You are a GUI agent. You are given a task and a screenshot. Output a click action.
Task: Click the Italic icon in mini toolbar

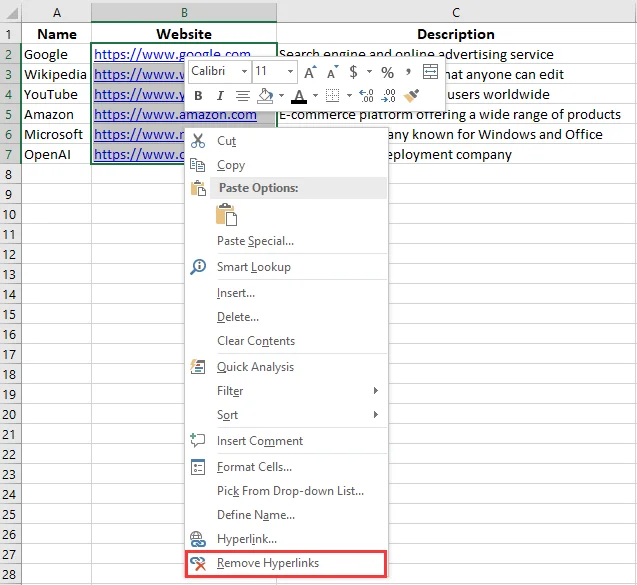pyautogui.click(x=220, y=96)
